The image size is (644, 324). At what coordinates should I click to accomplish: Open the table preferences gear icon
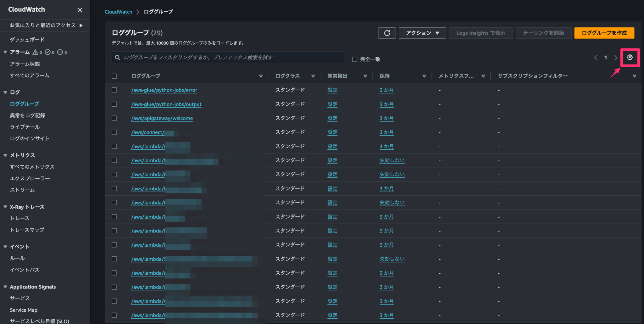click(x=630, y=57)
